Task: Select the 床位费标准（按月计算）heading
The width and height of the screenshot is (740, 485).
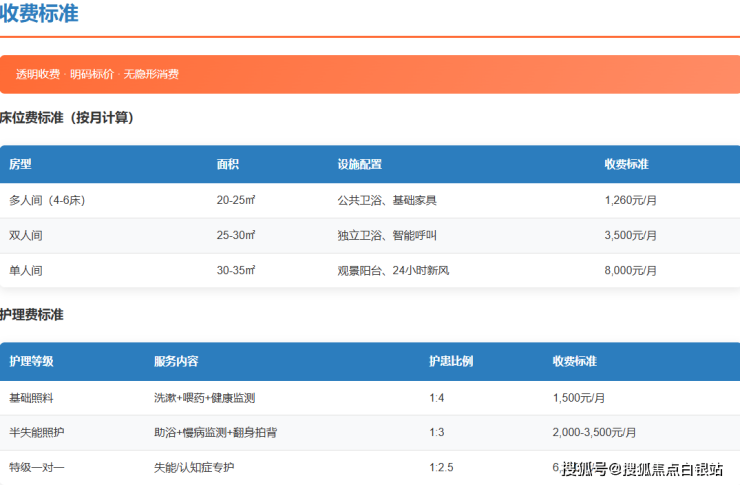Action: click(67, 118)
